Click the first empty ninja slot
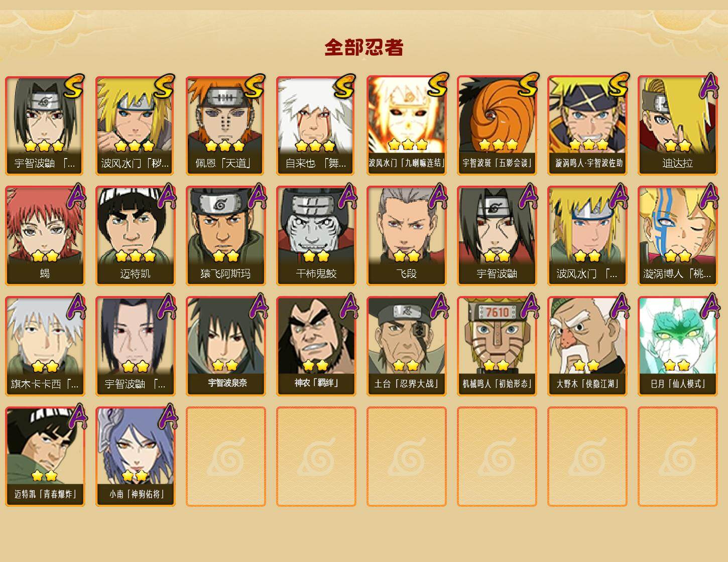Image resolution: width=728 pixels, height=562 pixels. click(225, 457)
